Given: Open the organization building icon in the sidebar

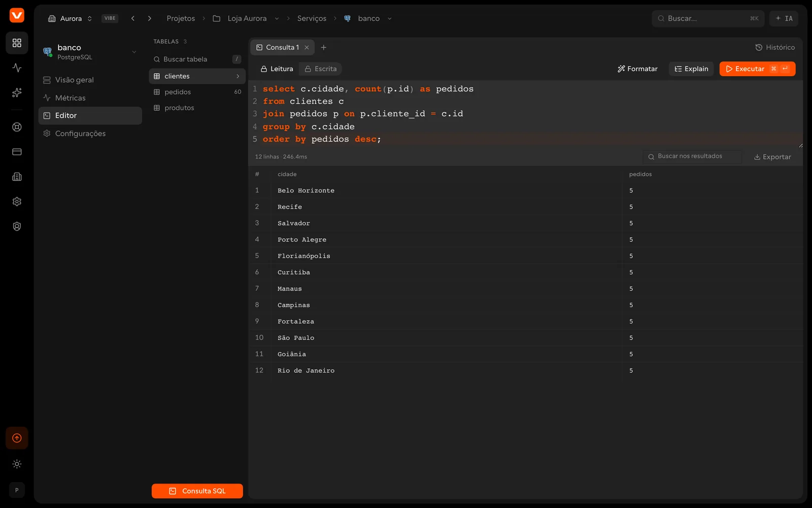Looking at the screenshot, I should coord(17,177).
